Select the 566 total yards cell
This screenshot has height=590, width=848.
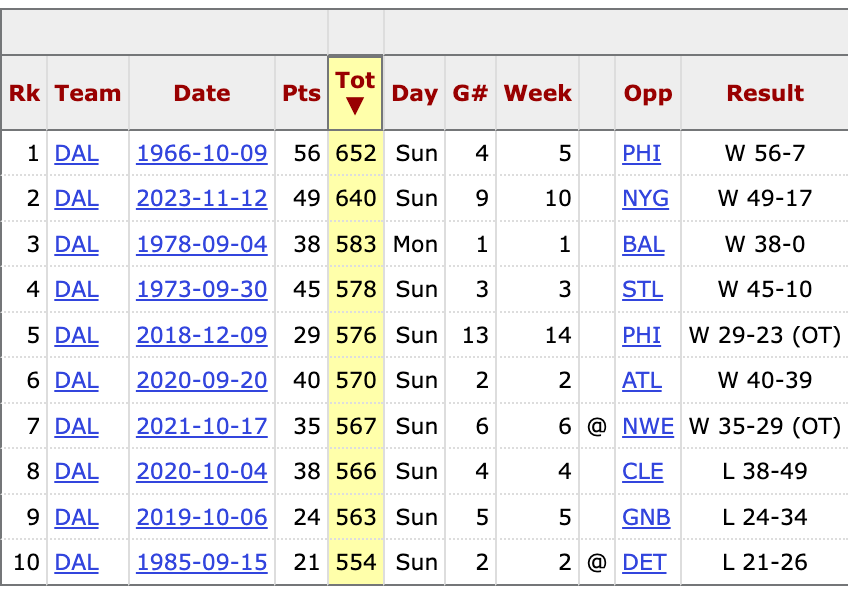tap(356, 471)
